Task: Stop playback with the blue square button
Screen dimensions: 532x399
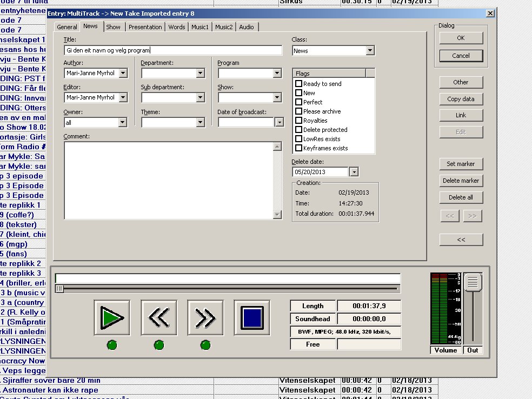Action: tap(252, 317)
